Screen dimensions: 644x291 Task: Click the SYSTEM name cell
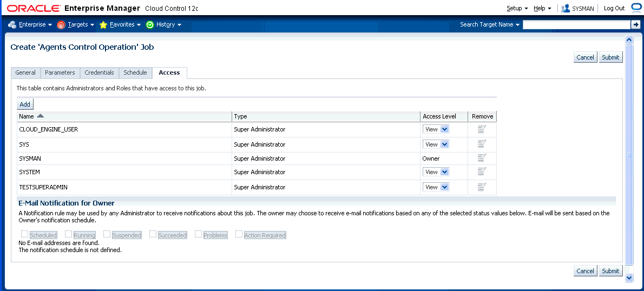click(x=124, y=172)
